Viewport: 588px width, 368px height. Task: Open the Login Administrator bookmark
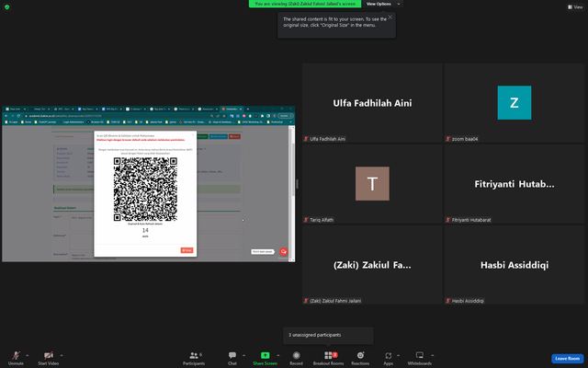point(72,122)
